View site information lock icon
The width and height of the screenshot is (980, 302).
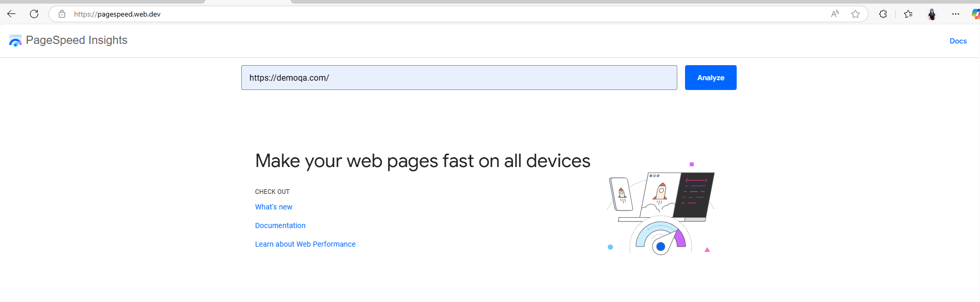pyautogui.click(x=62, y=14)
